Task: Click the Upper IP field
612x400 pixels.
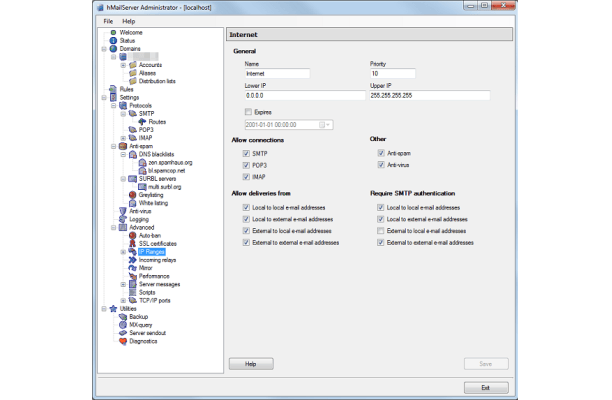Action: (430, 95)
